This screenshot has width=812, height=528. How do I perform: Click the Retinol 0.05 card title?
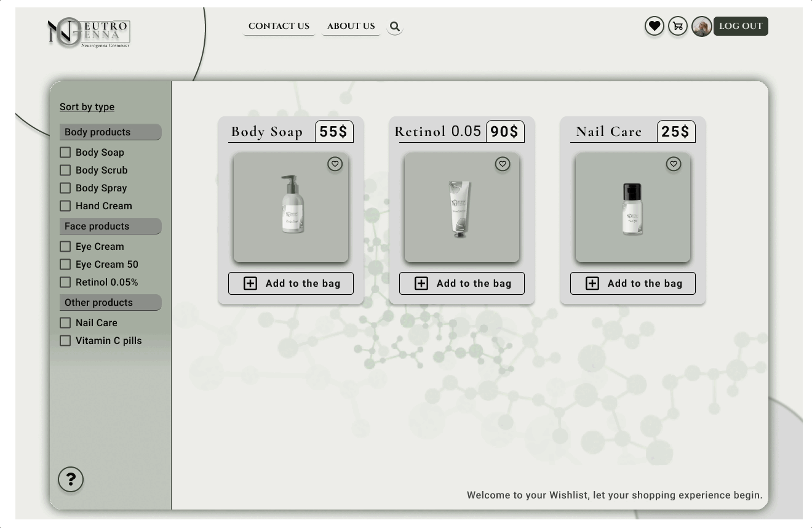(x=438, y=132)
